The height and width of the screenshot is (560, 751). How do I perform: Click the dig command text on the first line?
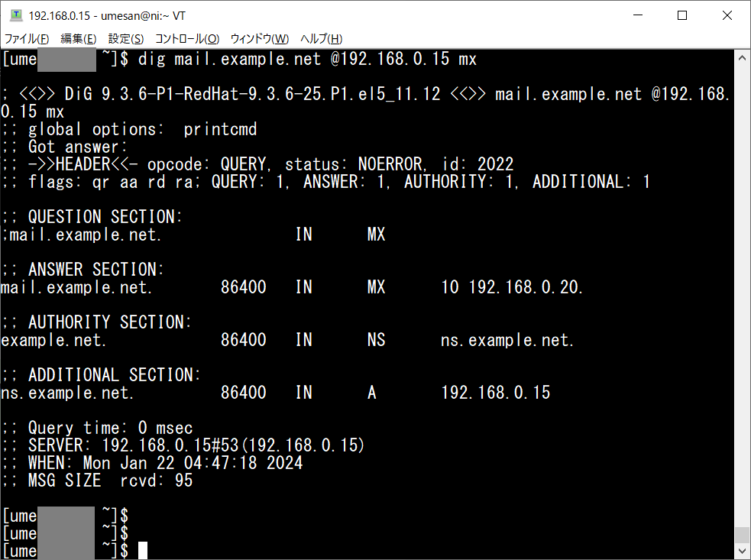307,59
